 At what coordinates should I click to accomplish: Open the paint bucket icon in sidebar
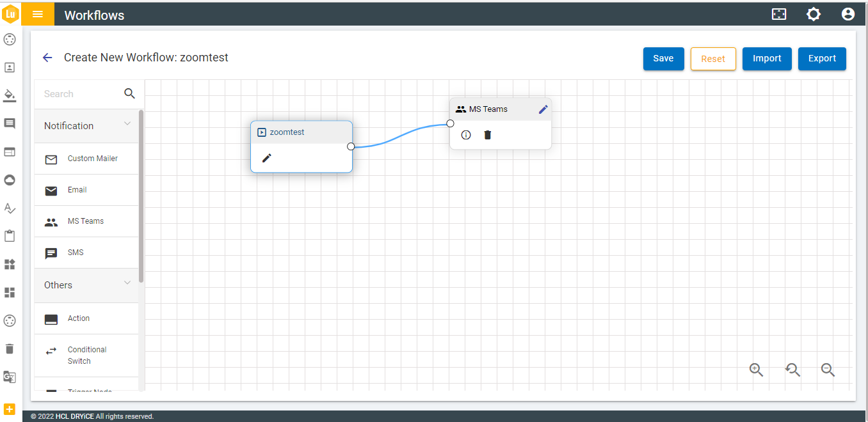pos(10,95)
